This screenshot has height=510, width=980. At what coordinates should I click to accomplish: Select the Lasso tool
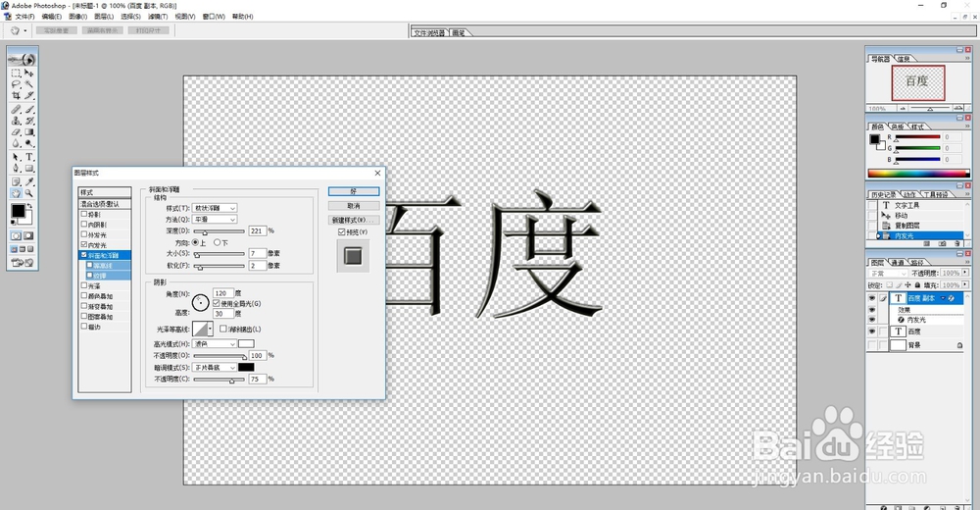17,83
